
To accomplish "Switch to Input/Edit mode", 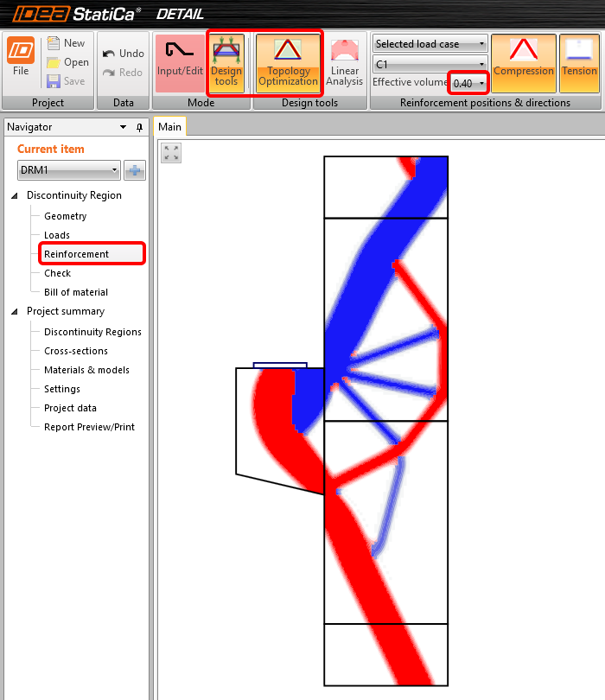I will (180, 63).
